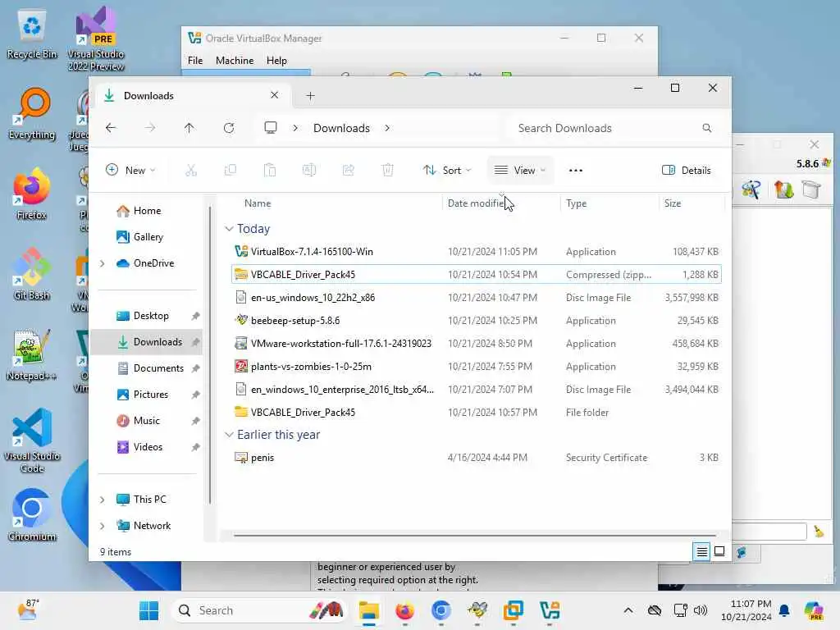Viewport: 840px width, 630px height.
Task: Open the New dropdown menu
Action: click(130, 171)
